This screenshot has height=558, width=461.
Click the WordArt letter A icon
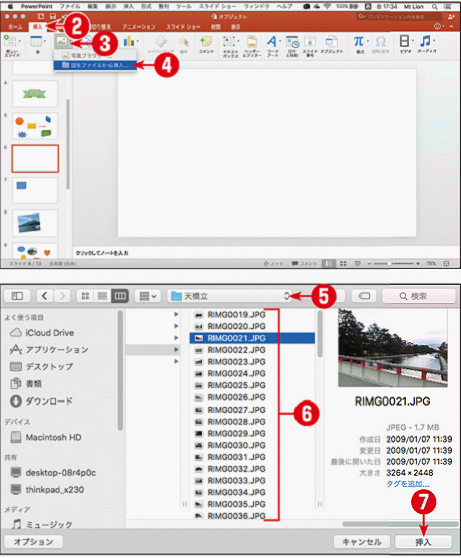272,41
